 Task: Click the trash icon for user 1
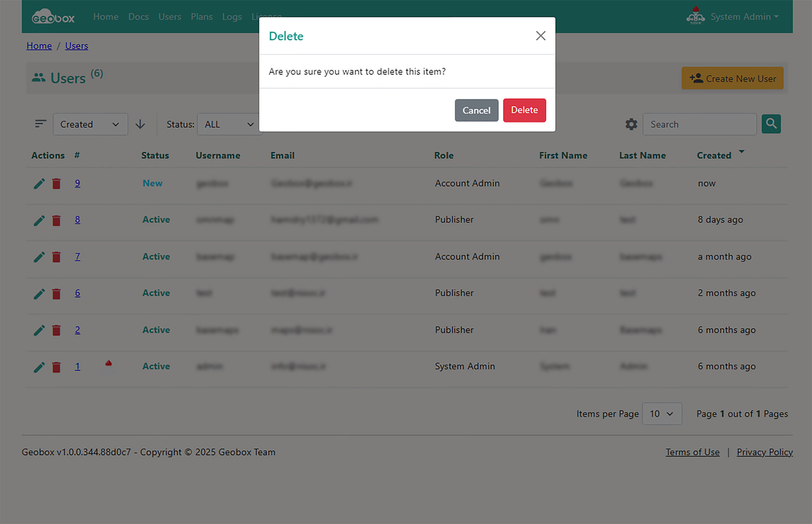pos(56,367)
